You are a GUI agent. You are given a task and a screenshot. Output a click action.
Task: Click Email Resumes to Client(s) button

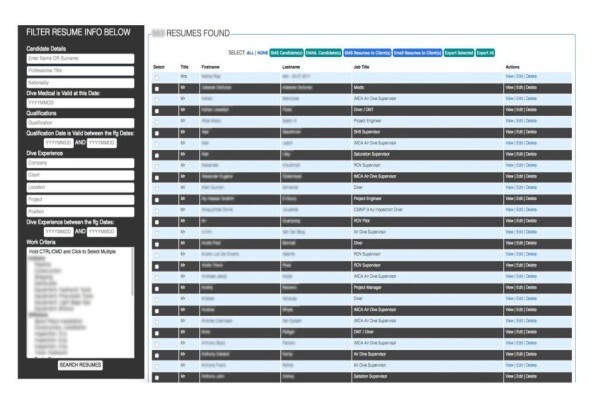coord(417,53)
